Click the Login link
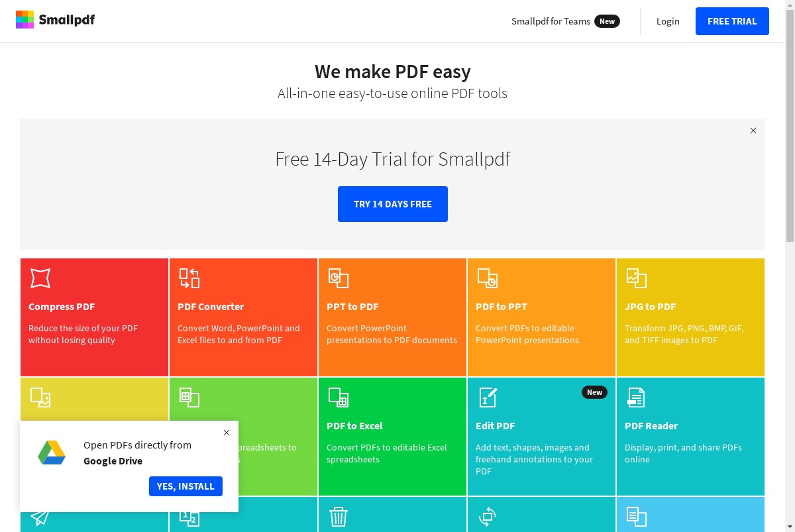Image resolution: width=795 pixels, height=532 pixels. pyautogui.click(x=668, y=21)
